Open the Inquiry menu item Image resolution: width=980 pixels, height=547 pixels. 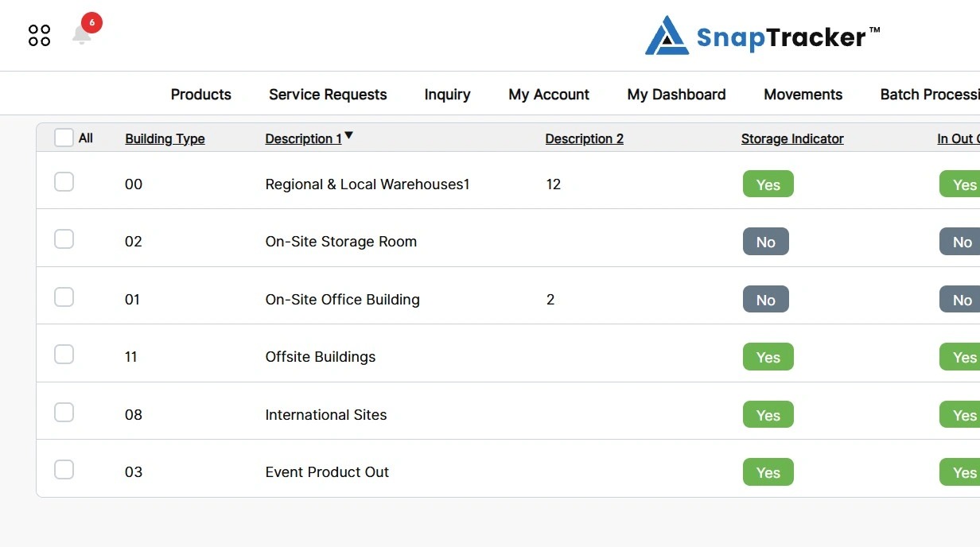coord(447,95)
